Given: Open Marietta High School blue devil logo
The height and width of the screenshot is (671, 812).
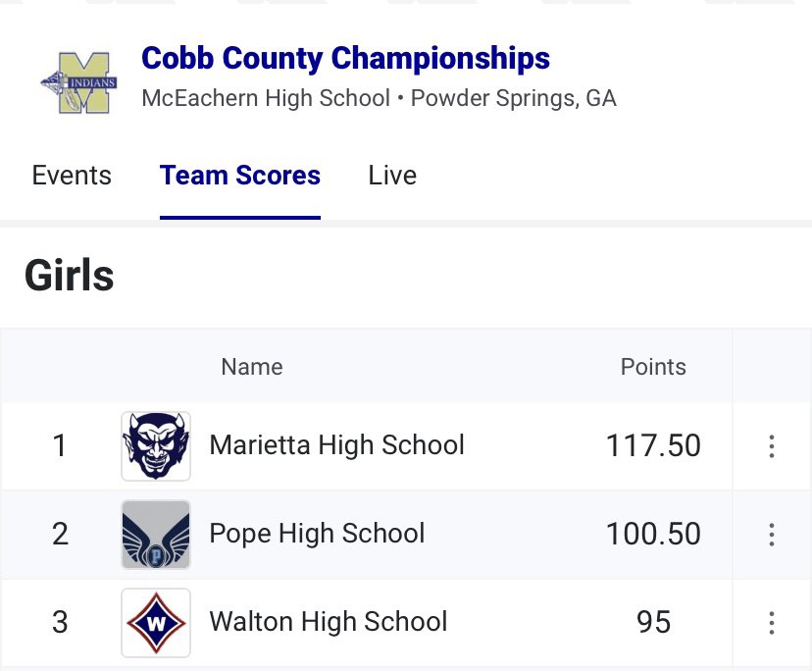Looking at the screenshot, I should tap(156, 446).
